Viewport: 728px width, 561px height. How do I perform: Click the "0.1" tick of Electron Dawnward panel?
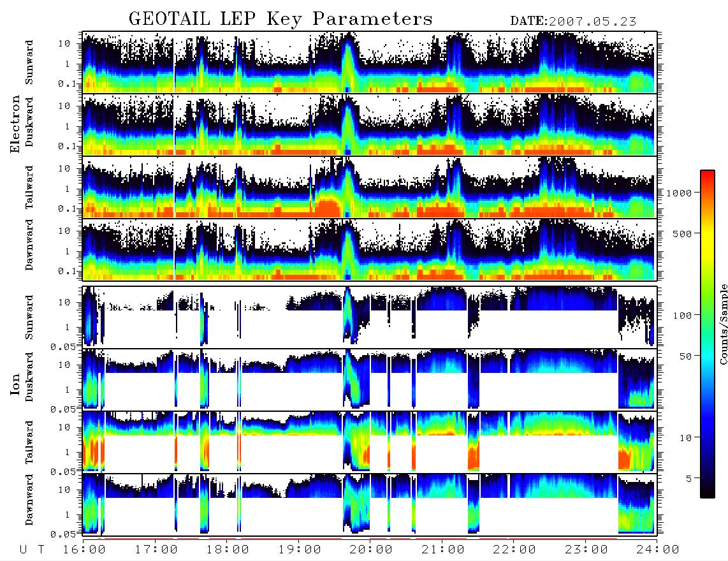(x=68, y=271)
